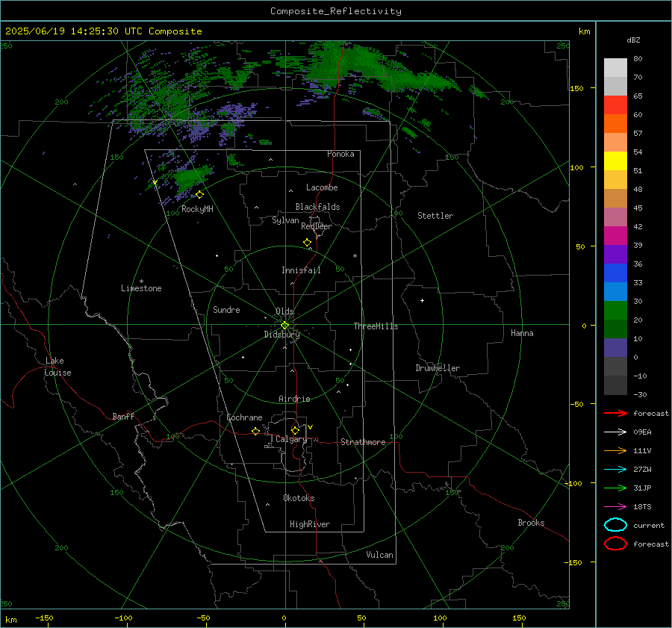
Task: Click the yellow diamond marker above Calgary
Action: click(295, 430)
